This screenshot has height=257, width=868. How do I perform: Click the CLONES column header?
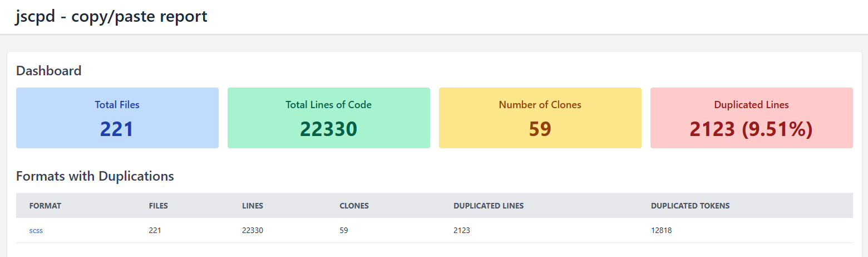[354, 206]
